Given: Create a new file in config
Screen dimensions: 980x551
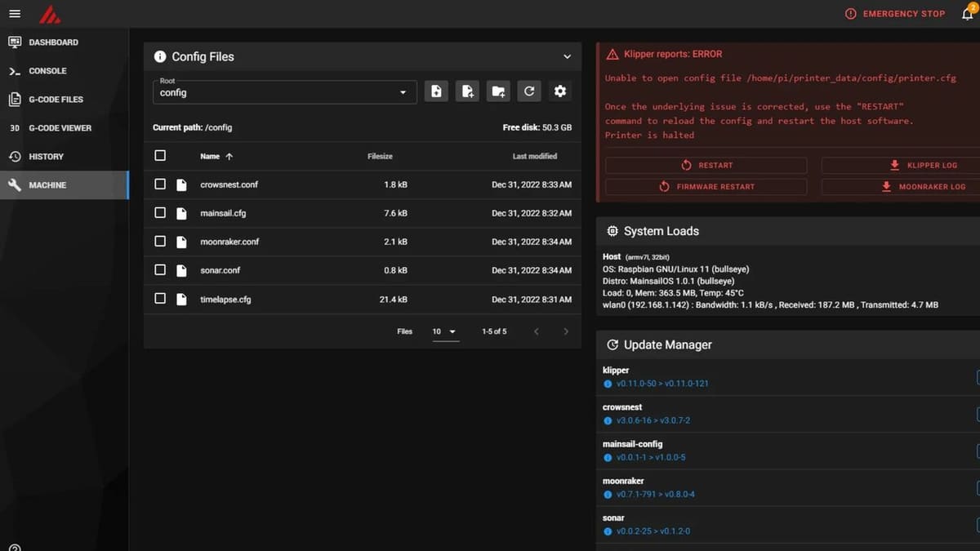Looking at the screenshot, I should coord(467,91).
